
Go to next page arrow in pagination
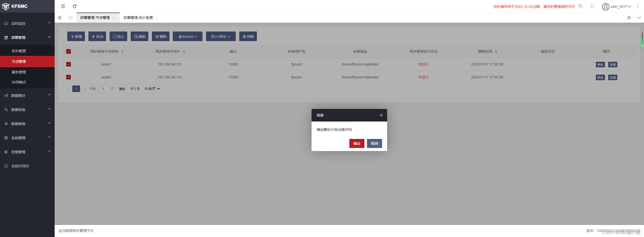coord(85,89)
